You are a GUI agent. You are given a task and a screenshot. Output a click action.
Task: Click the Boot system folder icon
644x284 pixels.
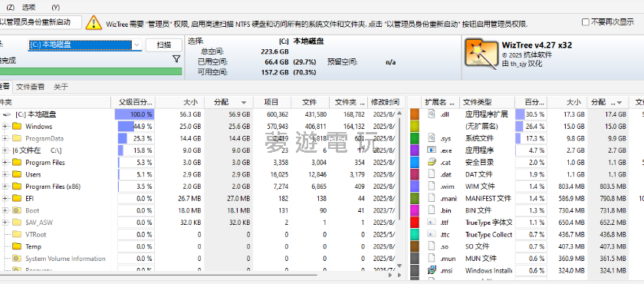coord(17,210)
